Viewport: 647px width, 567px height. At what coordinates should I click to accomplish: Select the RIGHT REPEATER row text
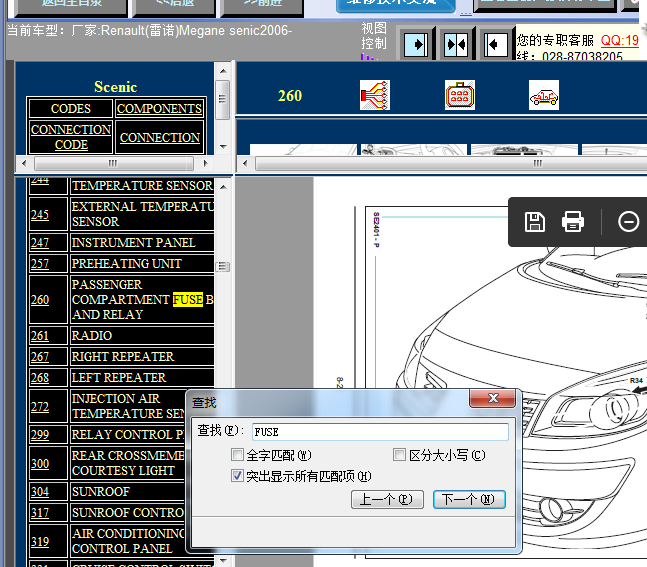click(x=123, y=357)
